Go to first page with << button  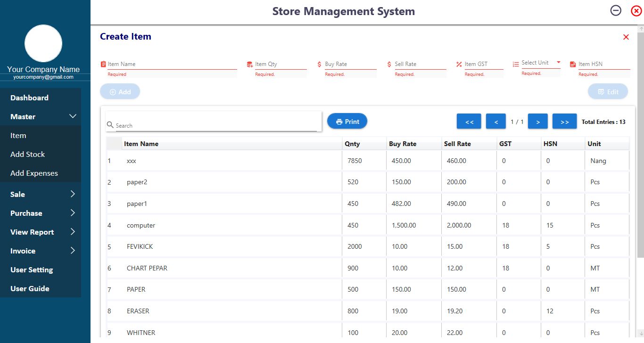click(x=469, y=122)
